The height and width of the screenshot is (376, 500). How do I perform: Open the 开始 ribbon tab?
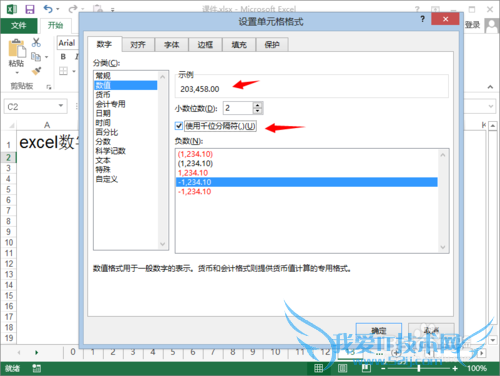55,25
